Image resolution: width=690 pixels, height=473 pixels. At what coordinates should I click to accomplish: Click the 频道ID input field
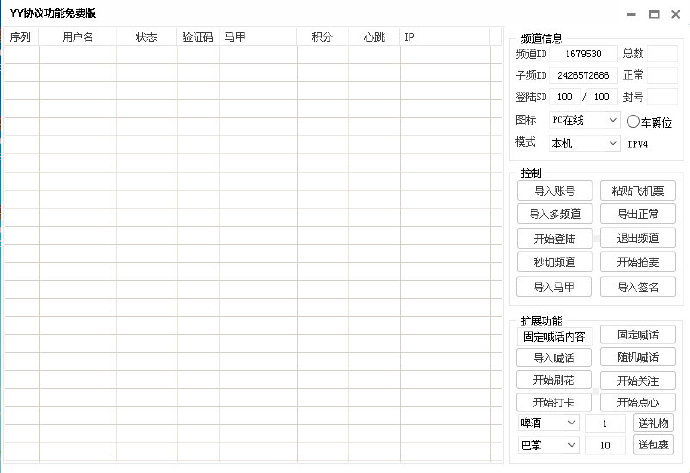pos(583,54)
